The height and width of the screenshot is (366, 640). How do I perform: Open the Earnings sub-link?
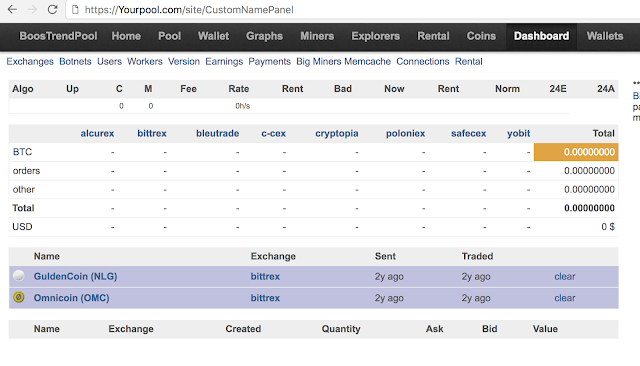click(x=224, y=62)
